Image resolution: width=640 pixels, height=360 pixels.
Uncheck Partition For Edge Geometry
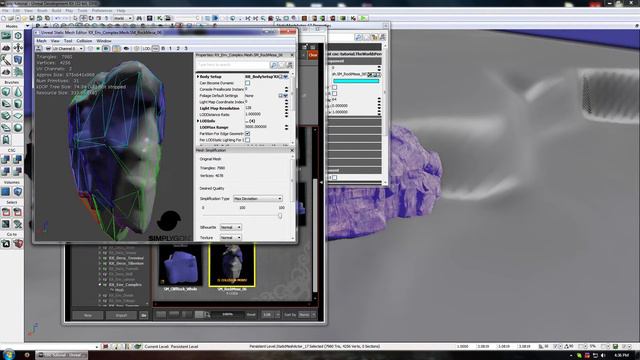pyautogui.click(x=247, y=133)
